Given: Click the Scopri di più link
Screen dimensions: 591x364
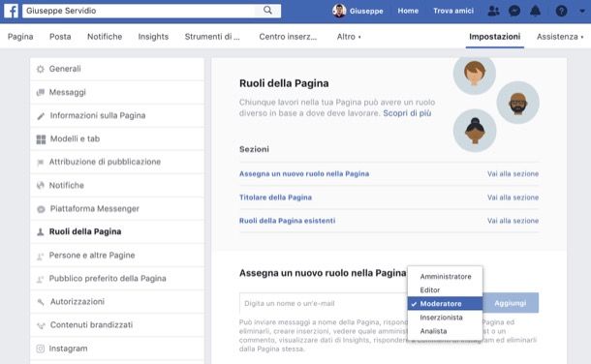Looking at the screenshot, I should click(x=407, y=113).
